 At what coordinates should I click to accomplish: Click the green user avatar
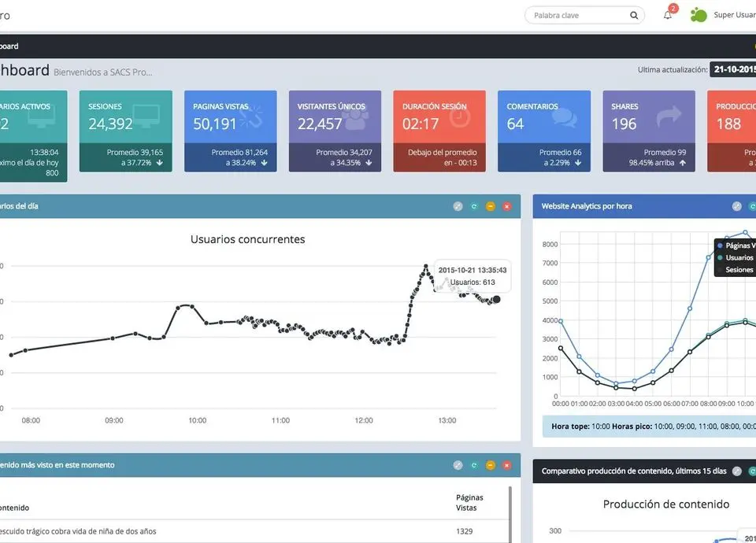point(698,15)
